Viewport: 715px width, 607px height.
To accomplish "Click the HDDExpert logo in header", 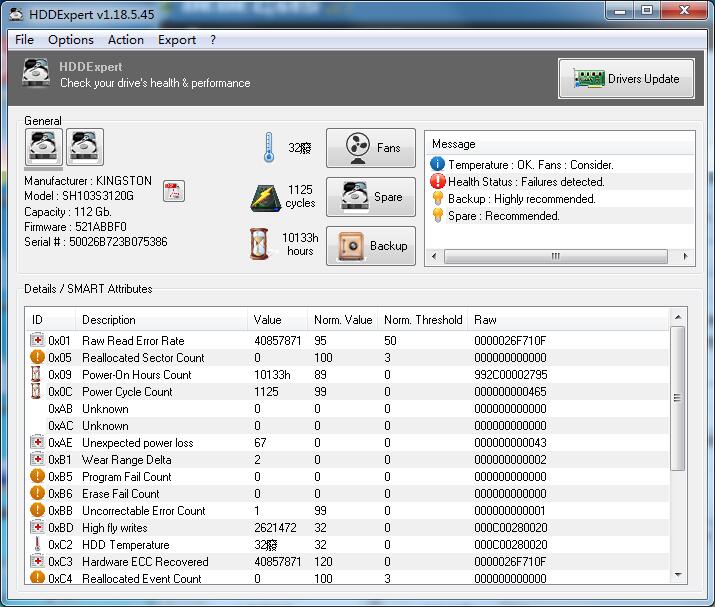I will (x=36, y=75).
